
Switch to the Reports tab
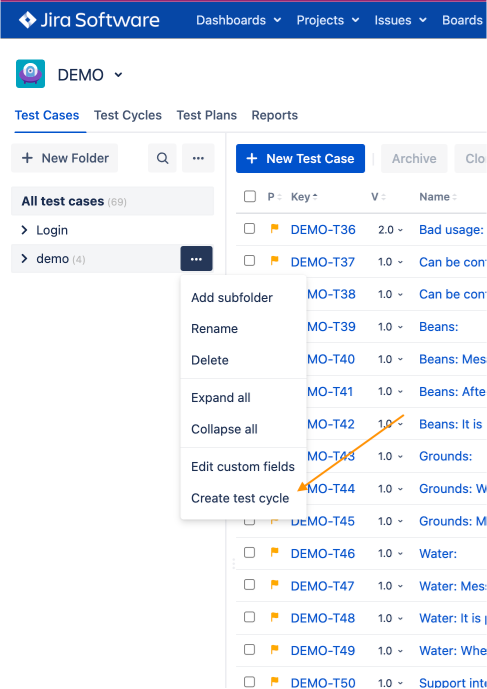point(275,115)
